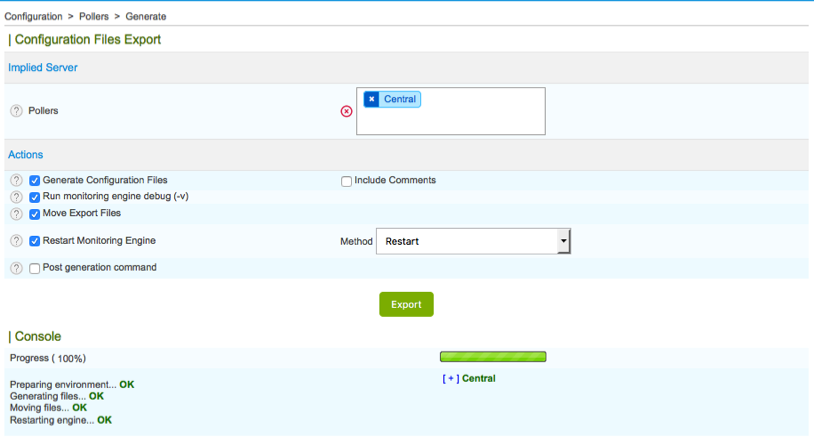Disable Restart Monitoring Engine checkbox

click(35, 241)
